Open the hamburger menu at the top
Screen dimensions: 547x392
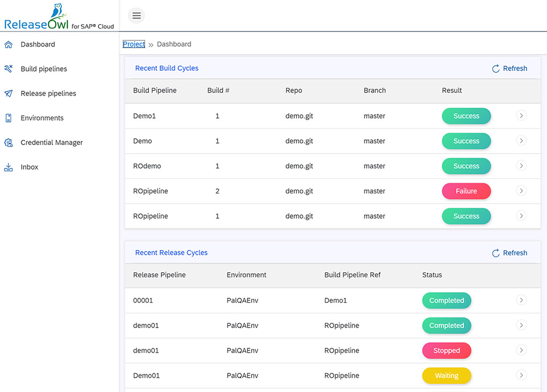tap(136, 15)
